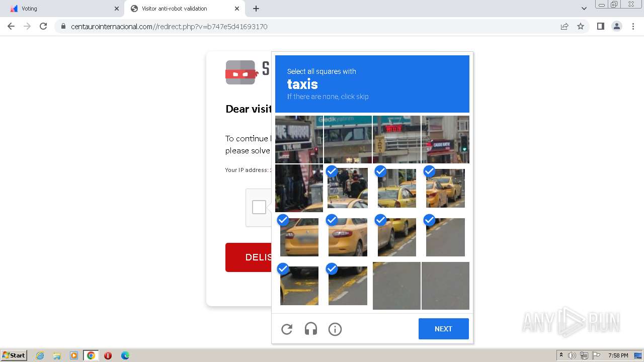Select the tile showing the Gedik yatirim sign
This screenshot has width=644, height=362.
click(x=348, y=139)
